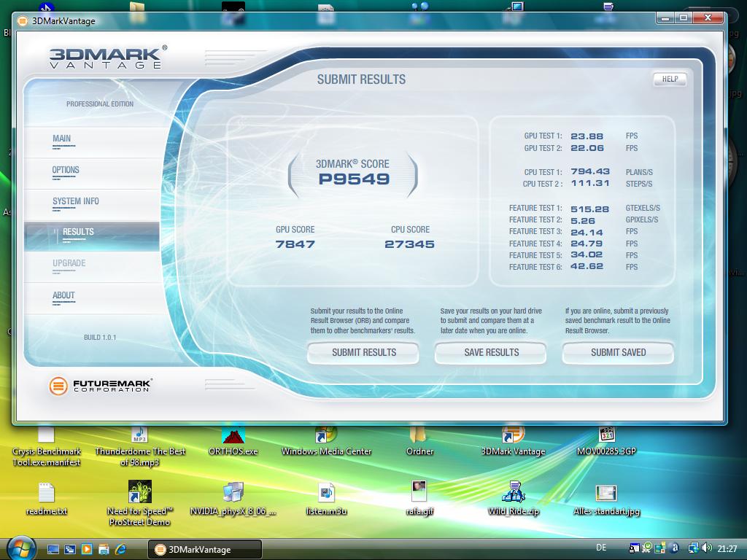Select readme.txt desktop icon
This screenshot has height=560, width=747.
click(x=46, y=499)
